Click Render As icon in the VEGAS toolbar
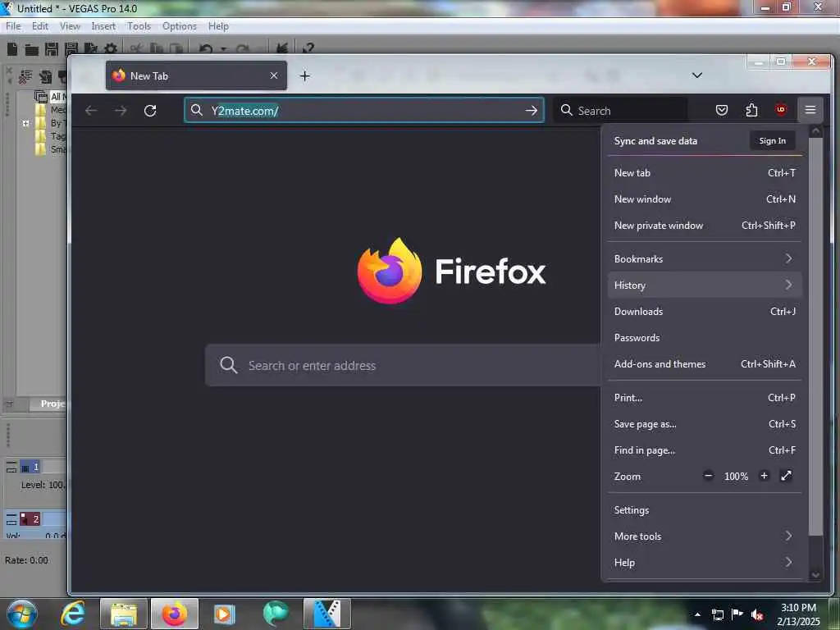 [x=90, y=49]
